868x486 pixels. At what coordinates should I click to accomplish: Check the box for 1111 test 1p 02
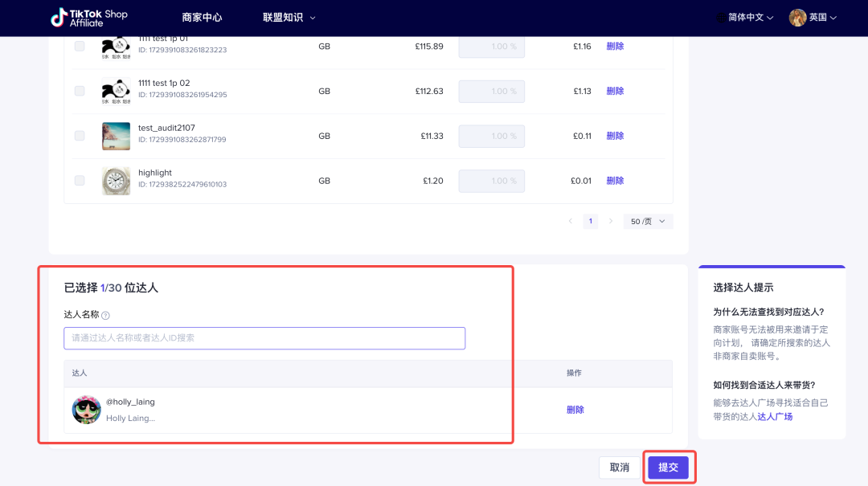(80, 91)
